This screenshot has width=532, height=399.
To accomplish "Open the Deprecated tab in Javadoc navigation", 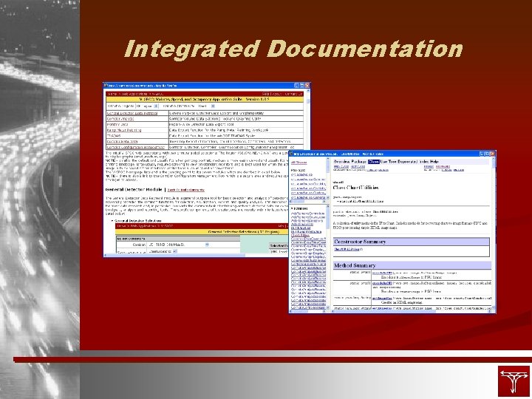I will tap(407, 162).
